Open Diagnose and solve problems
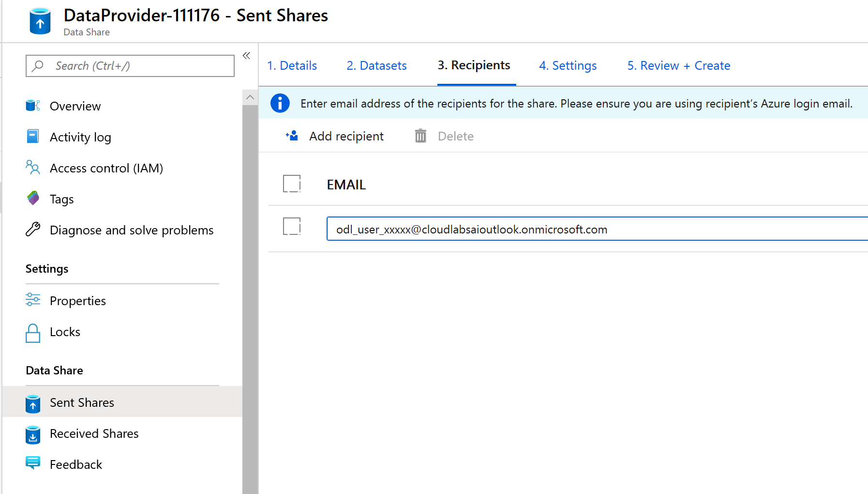The image size is (868, 494). [x=132, y=230]
